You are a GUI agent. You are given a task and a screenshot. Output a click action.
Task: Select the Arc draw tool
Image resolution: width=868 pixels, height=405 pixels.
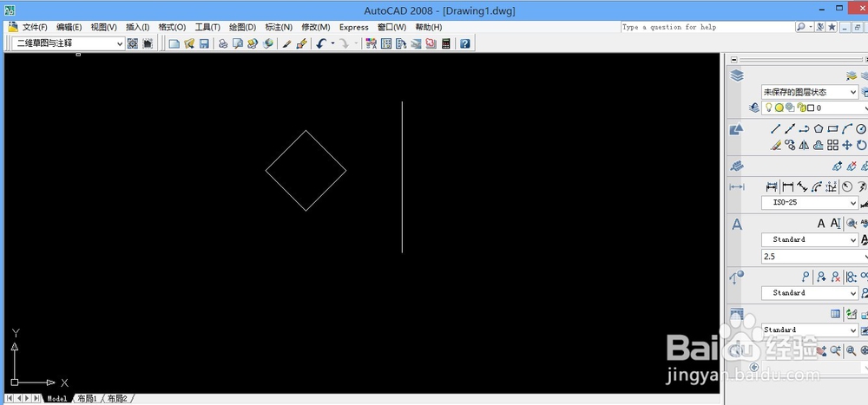[x=847, y=129]
